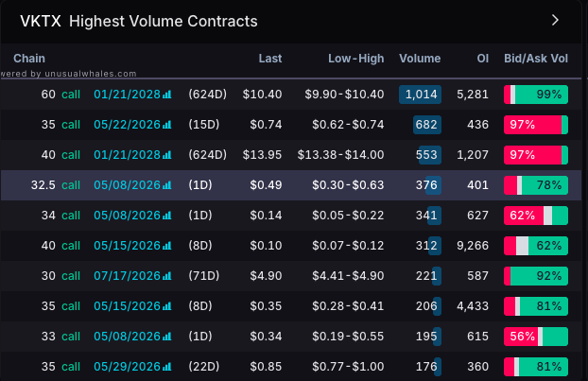Select the 33 call strike label
Image resolution: width=588 pixels, height=381 pixels.
click(x=61, y=337)
